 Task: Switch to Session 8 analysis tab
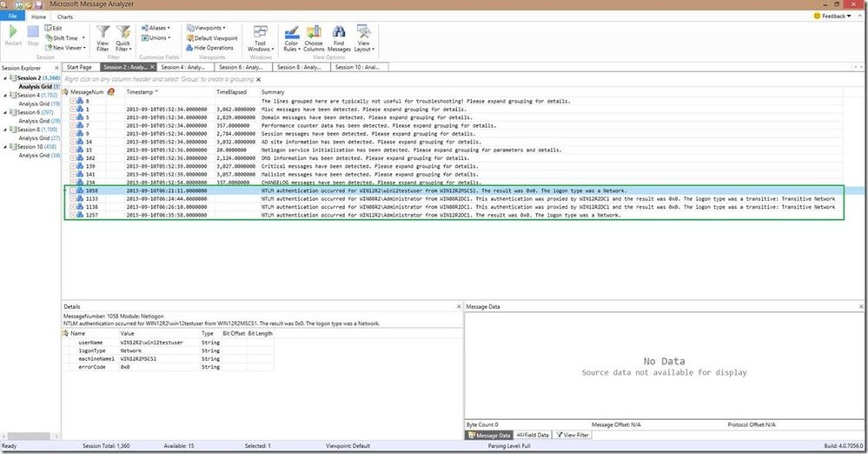(300, 67)
